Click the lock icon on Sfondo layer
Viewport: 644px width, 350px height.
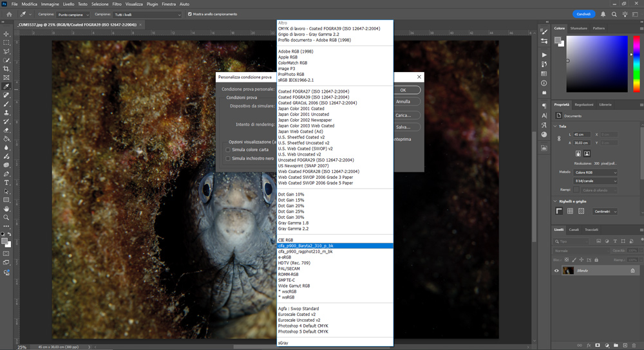click(632, 271)
